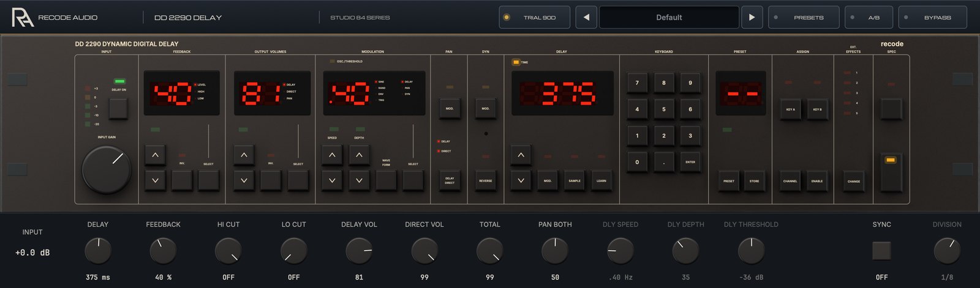The image size is (980, 288).
Task: Decrease modulation Speed with the down arrow
Action: tap(332, 181)
